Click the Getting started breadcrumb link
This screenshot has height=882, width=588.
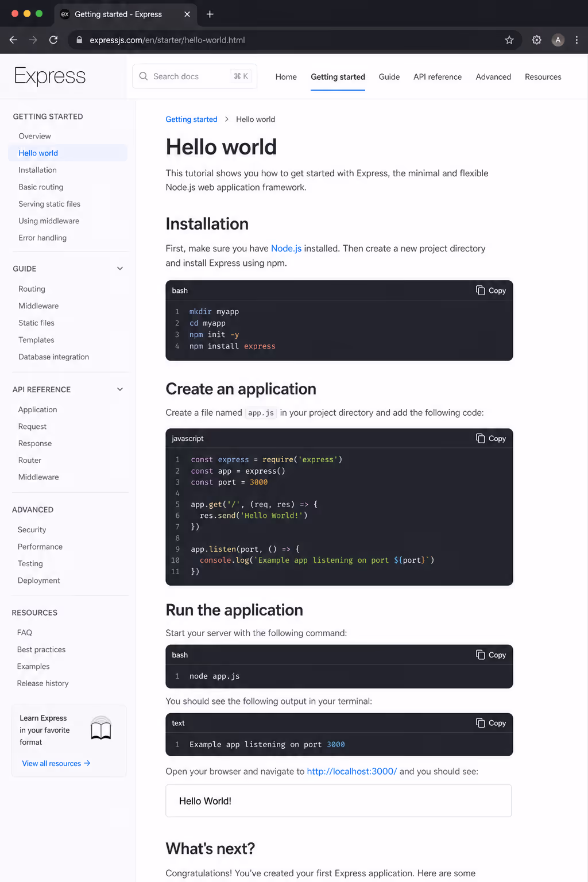click(191, 119)
